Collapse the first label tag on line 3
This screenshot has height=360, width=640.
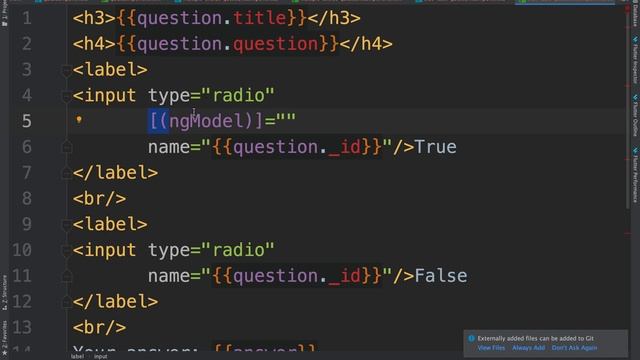pos(66,70)
